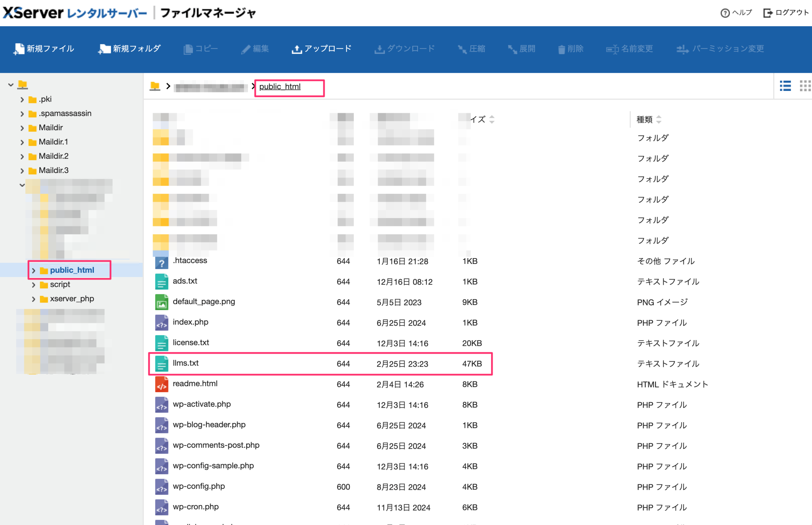Toggle sort order by サイズ column
812x525 pixels.
491,119
